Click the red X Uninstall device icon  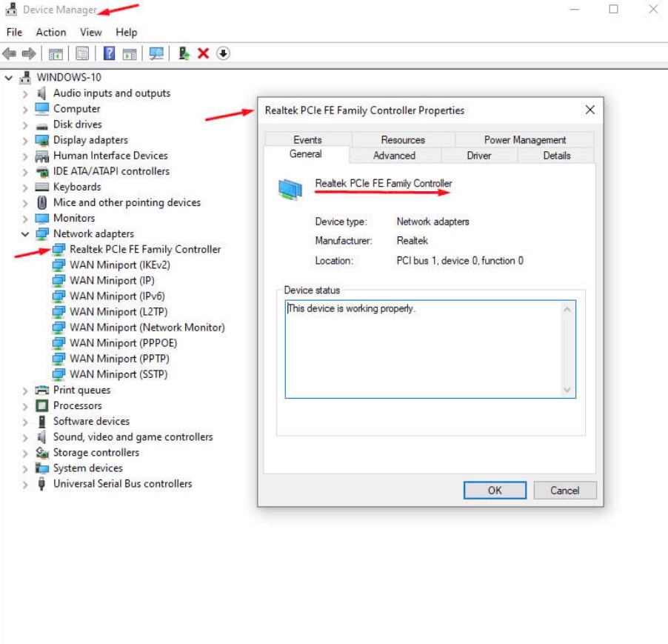tap(203, 53)
